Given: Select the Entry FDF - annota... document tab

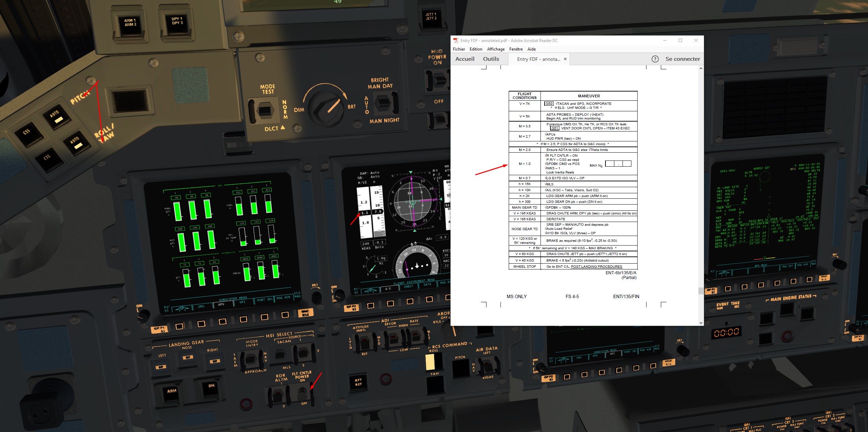Looking at the screenshot, I should pyautogui.click(x=538, y=59).
